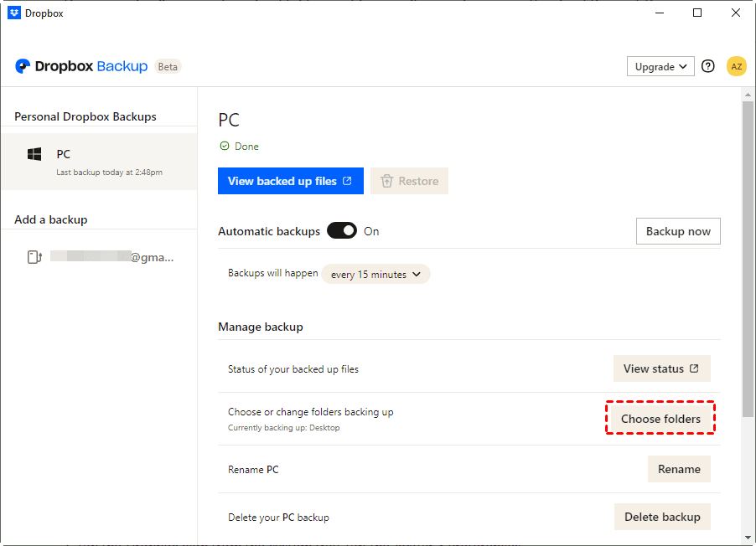Click the View status button

pyautogui.click(x=661, y=368)
